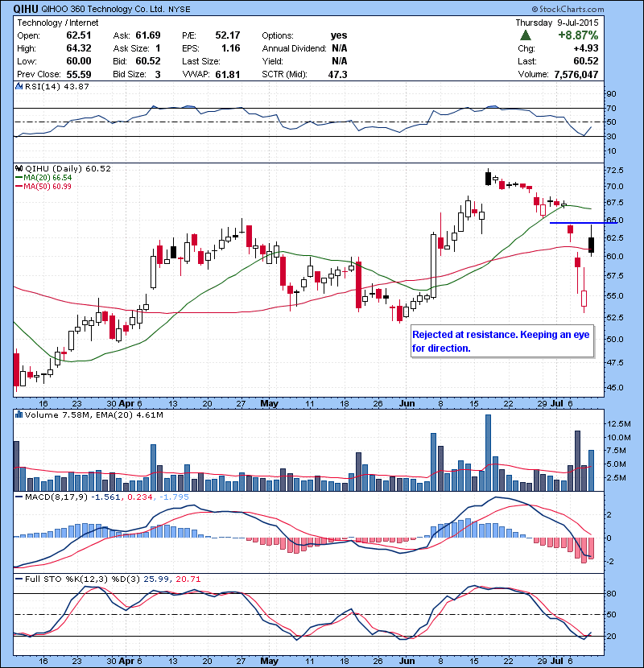This screenshot has height=668, width=644.
Task: Select the MA(50) 60.99 legend
Action: [43, 187]
